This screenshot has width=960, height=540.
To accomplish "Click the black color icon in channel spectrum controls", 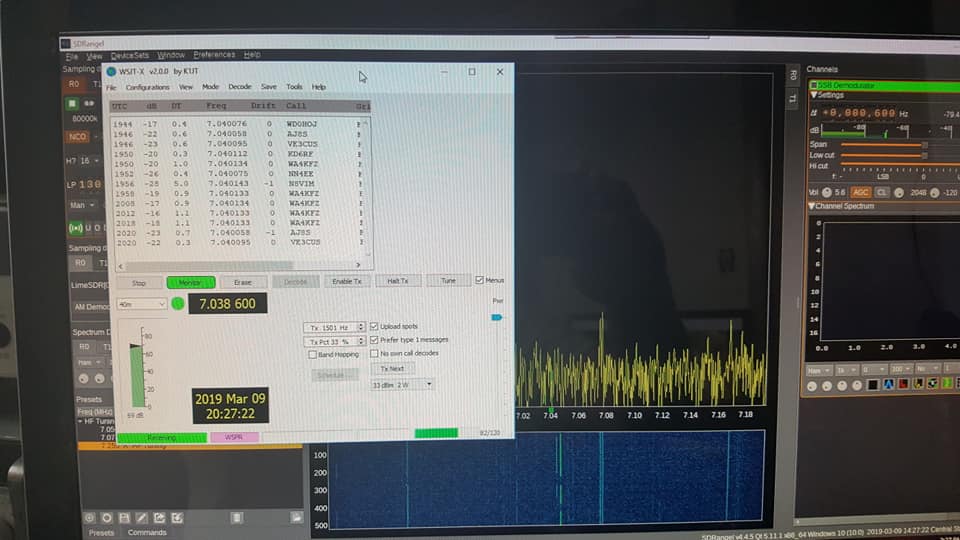I will (x=873, y=384).
